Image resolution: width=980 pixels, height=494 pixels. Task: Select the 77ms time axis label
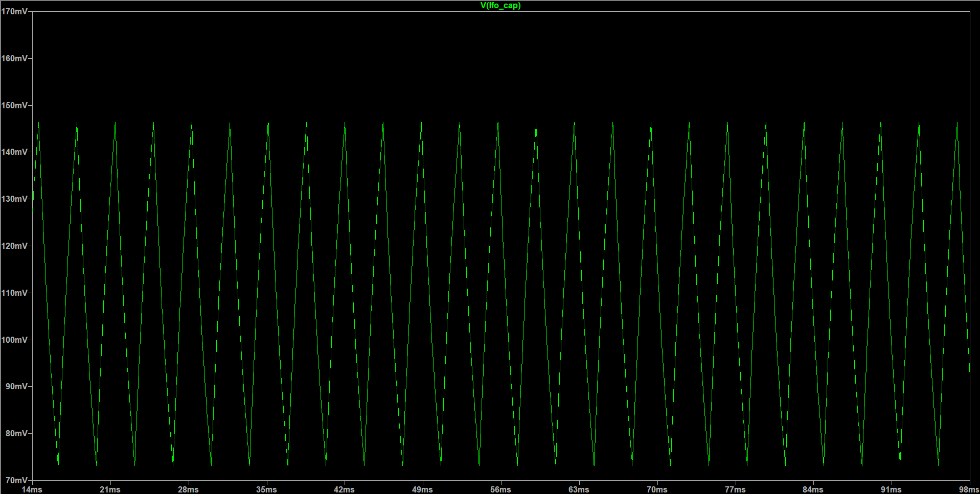point(735,489)
